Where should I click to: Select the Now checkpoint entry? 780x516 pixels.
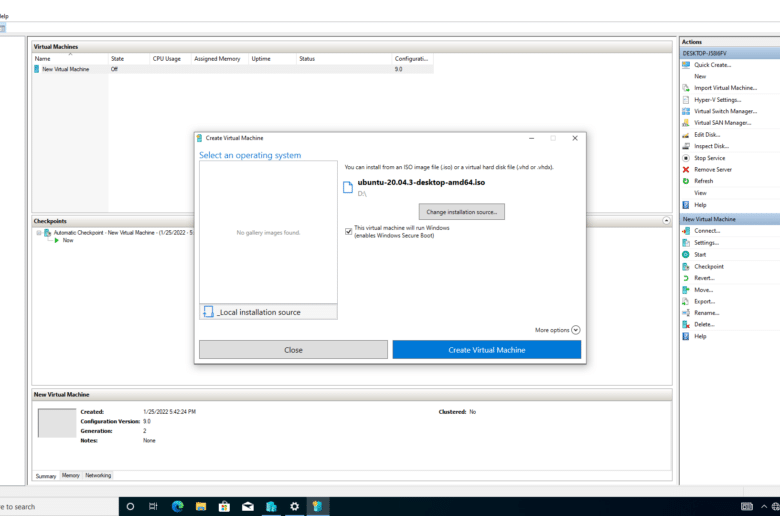pyautogui.click(x=68, y=240)
